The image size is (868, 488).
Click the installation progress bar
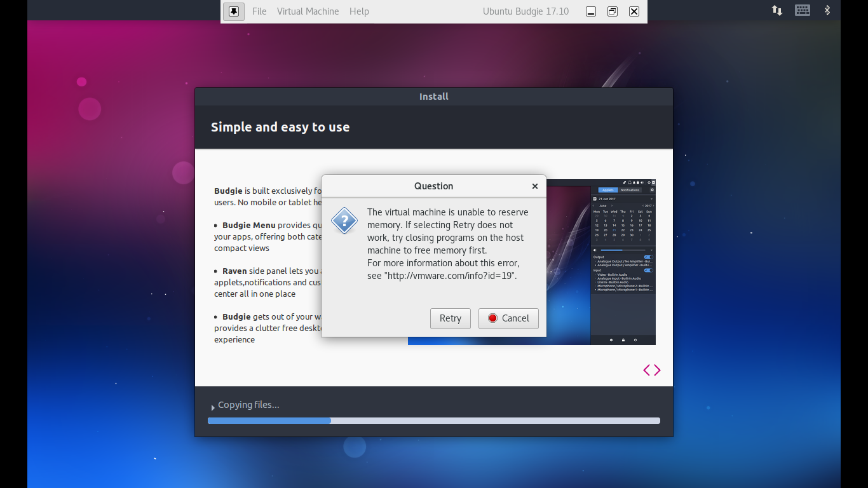point(434,421)
